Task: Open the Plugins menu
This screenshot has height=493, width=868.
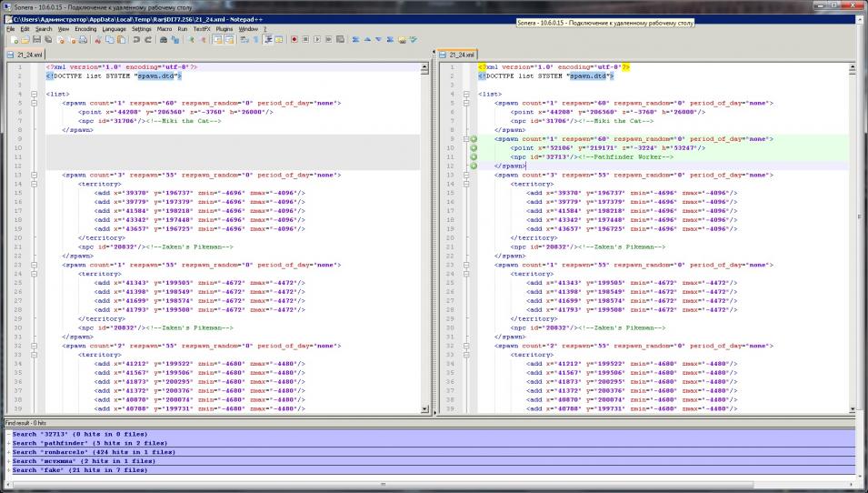Action: pos(224,29)
